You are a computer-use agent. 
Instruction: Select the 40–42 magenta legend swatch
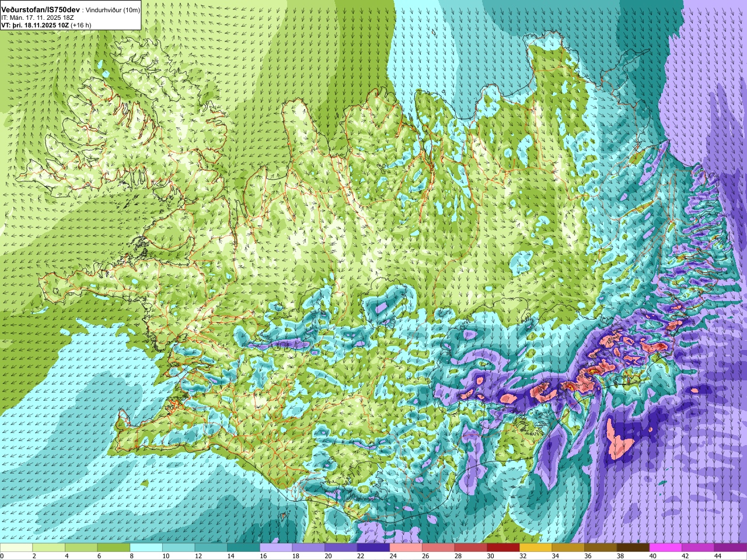click(666, 547)
